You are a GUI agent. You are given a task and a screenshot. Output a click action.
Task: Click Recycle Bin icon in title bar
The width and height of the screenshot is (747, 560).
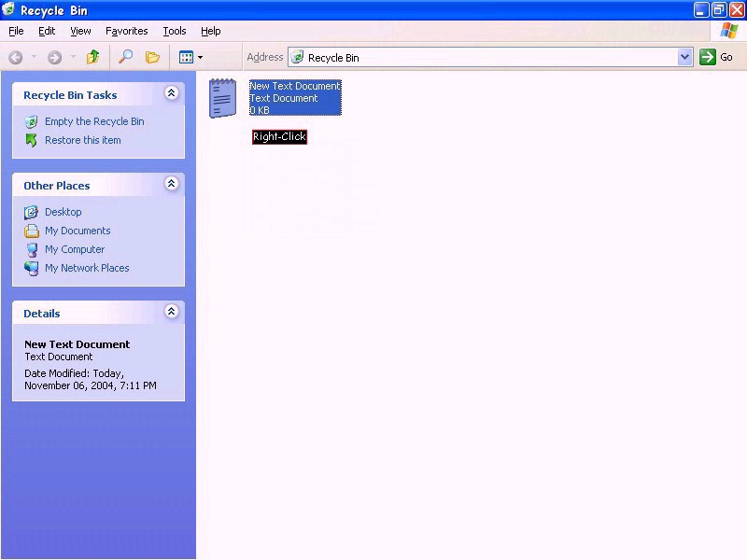8,9
